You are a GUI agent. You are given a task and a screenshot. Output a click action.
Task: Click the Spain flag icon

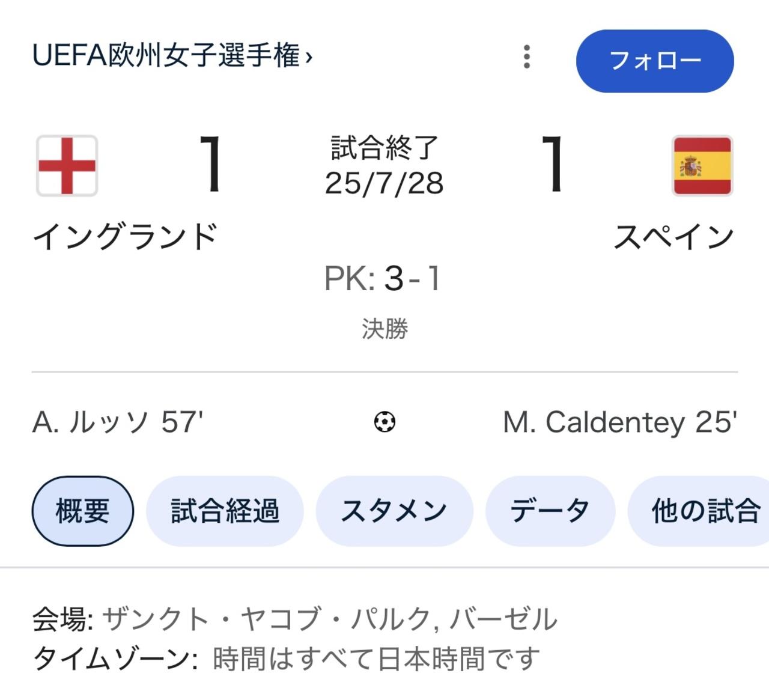tap(702, 166)
